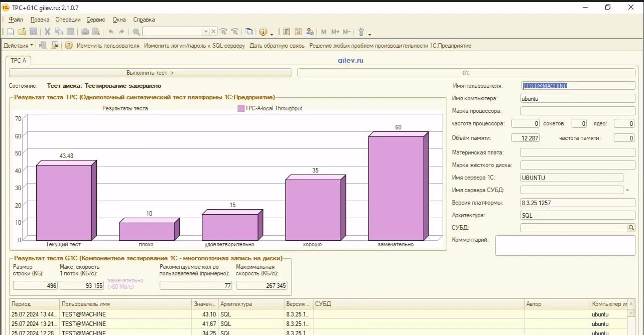The image size is (644, 335).
Task: Click the Save diskette icon
Action: pos(34,32)
